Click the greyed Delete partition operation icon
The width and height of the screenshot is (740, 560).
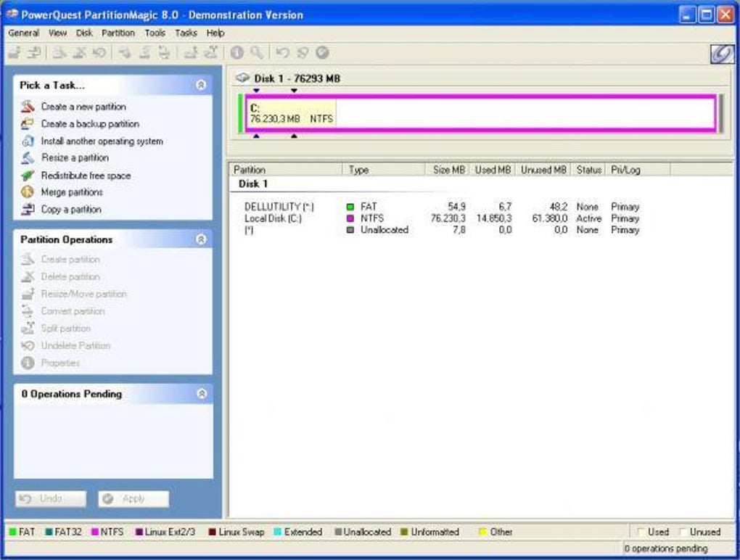pos(28,276)
